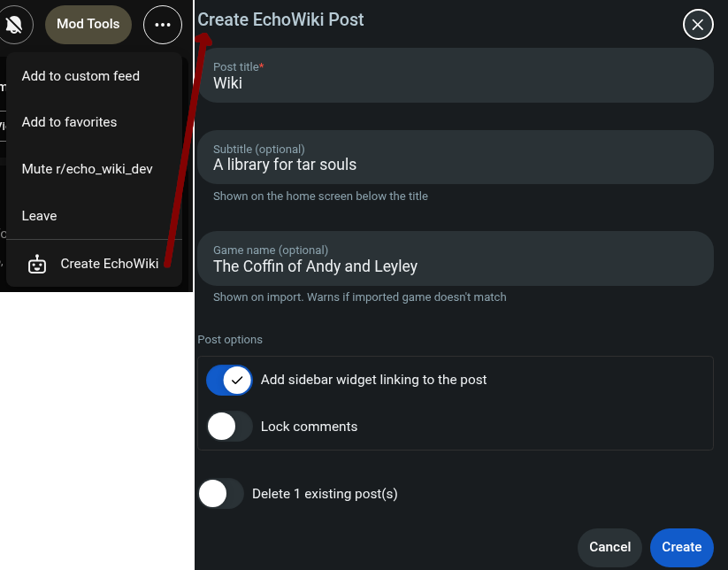Viewport: 728px width, 570px height.
Task: Disable the sidebar widget toggle
Action: pos(229,380)
